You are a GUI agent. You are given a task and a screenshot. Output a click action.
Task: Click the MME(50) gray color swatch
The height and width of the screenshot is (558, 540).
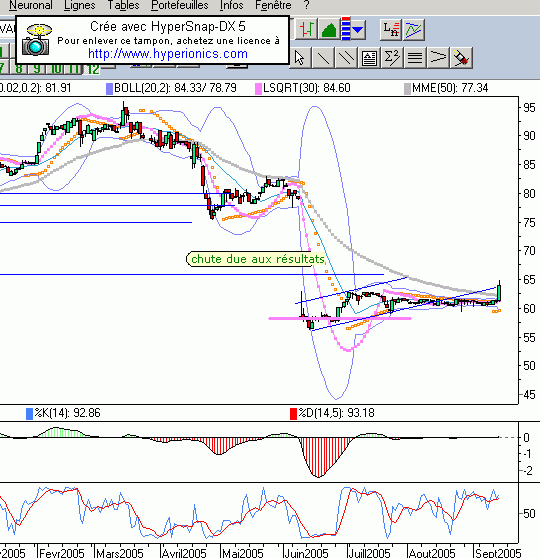coord(408,89)
